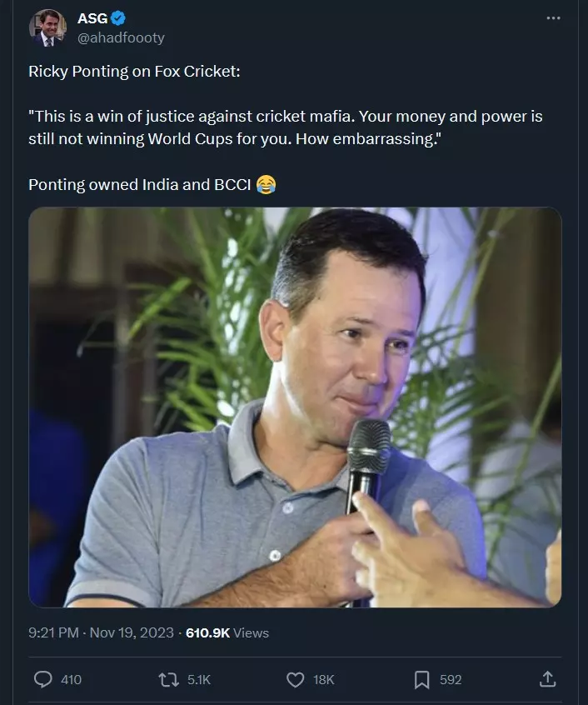The height and width of the screenshot is (705, 588).
Task: Enlarge the Ricky Ponting photo
Action: (x=295, y=407)
